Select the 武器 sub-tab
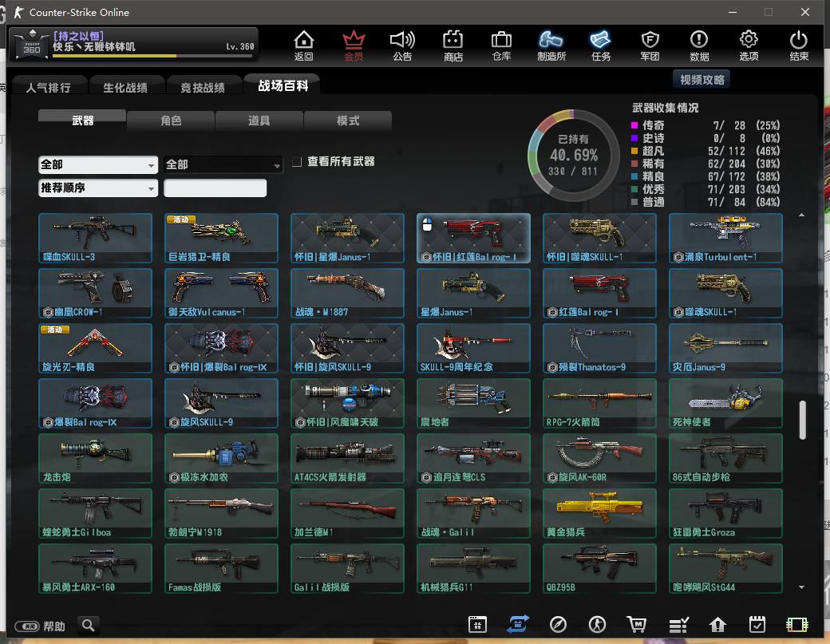Viewport: 830px width, 644px height. (x=82, y=121)
